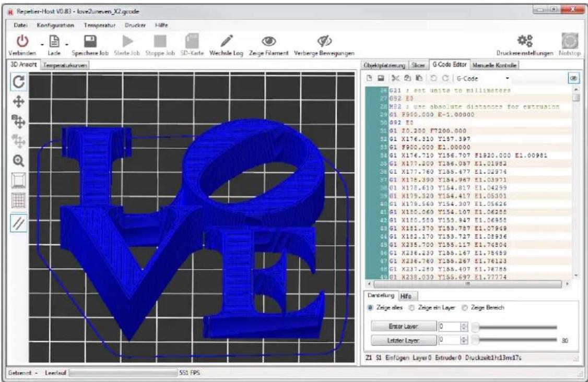Viewport: 588px width, 382px height.
Task: Click the Letzter Layer button
Action: point(404,340)
